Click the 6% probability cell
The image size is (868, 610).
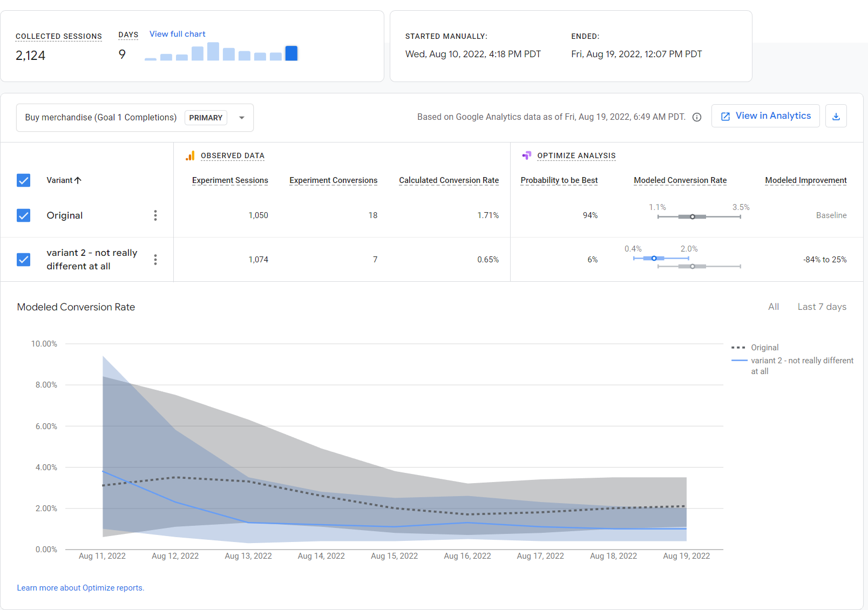(593, 260)
